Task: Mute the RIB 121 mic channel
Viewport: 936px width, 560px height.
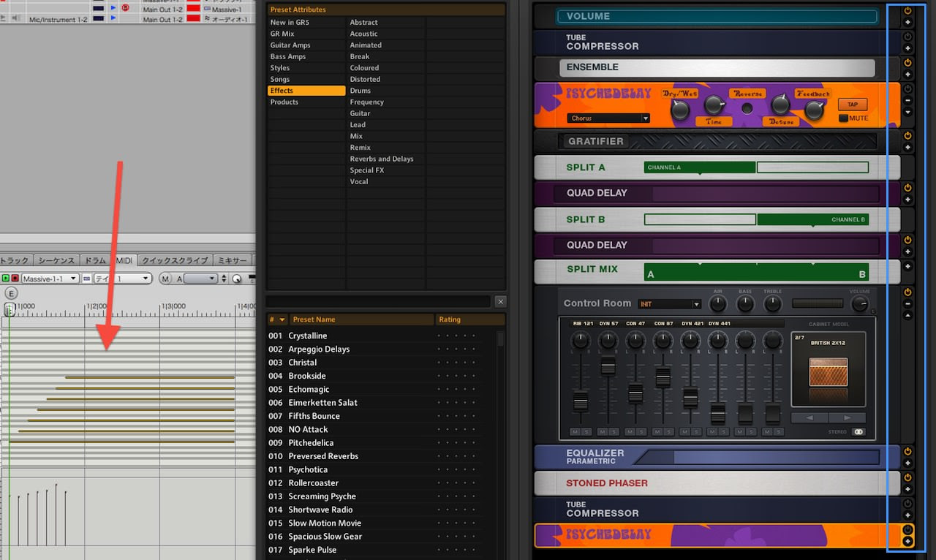Action: pos(575,432)
